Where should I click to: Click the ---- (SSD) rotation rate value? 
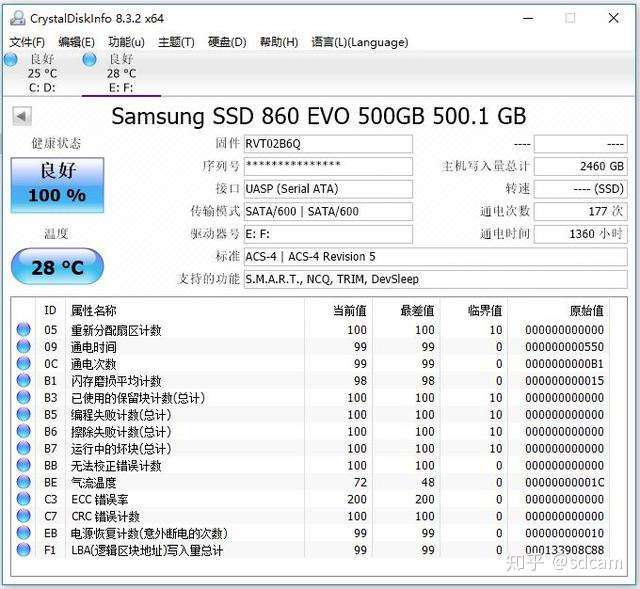[x=580, y=189]
